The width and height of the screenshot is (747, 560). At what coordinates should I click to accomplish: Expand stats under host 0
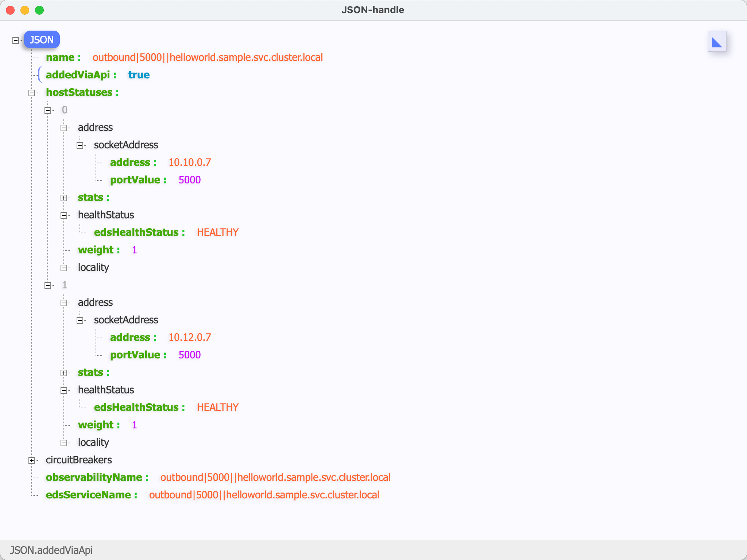[64, 198]
